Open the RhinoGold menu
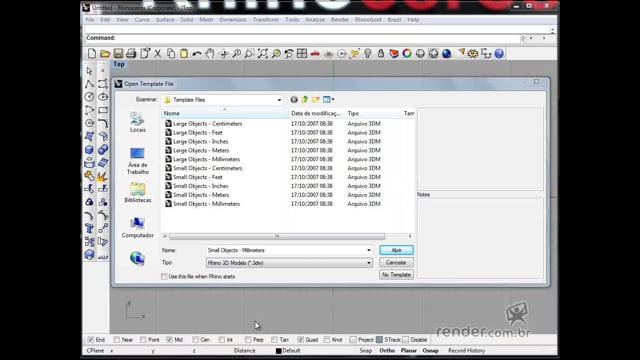640x360 pixels. pos(368,20)
